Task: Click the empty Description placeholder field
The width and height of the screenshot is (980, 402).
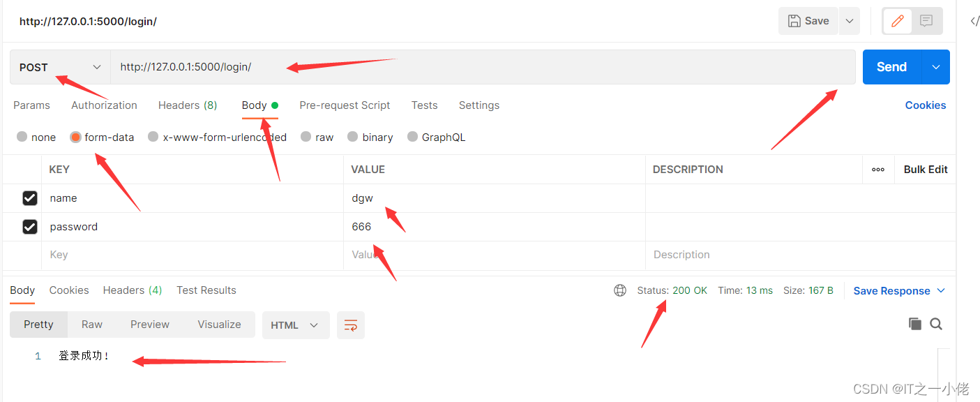Action: coord(801,255)
